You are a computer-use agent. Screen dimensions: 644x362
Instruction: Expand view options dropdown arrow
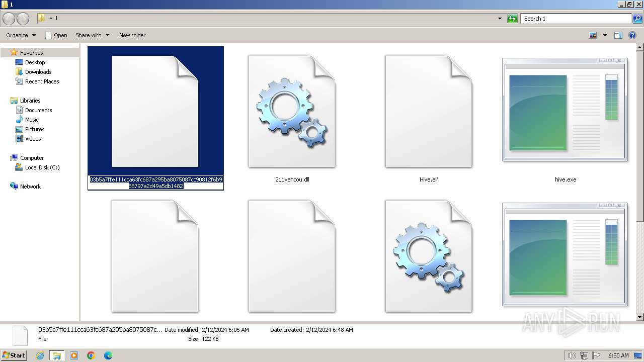(x=605, y=35)
